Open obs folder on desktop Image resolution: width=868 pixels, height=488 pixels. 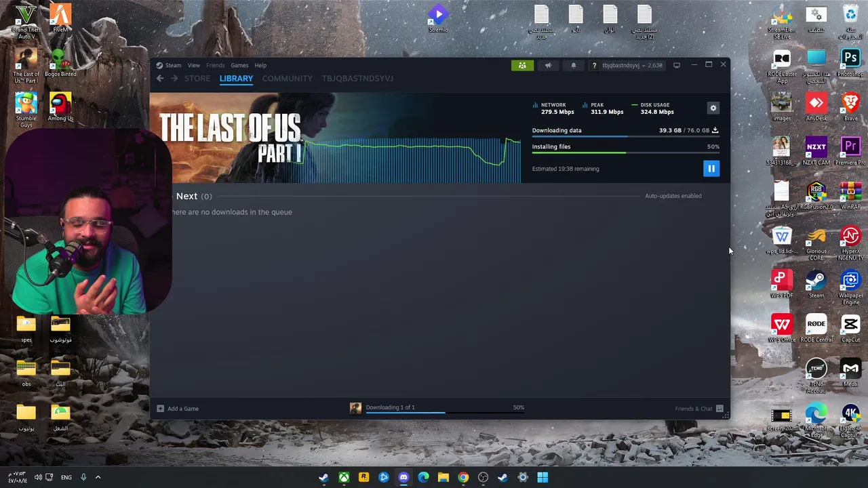pyautogui.click(x=26, y=372)
